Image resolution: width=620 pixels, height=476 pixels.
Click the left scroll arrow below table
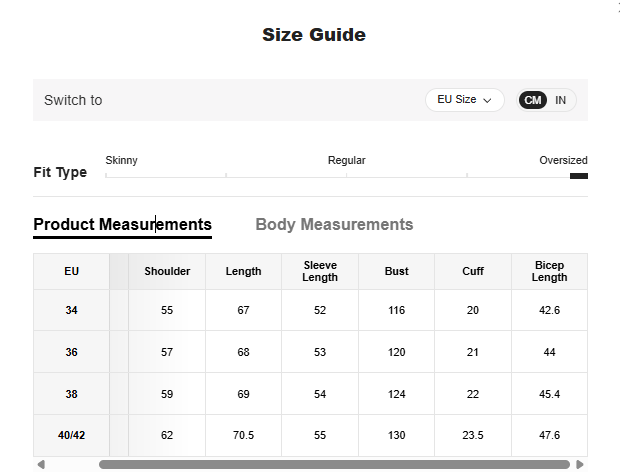40,464
